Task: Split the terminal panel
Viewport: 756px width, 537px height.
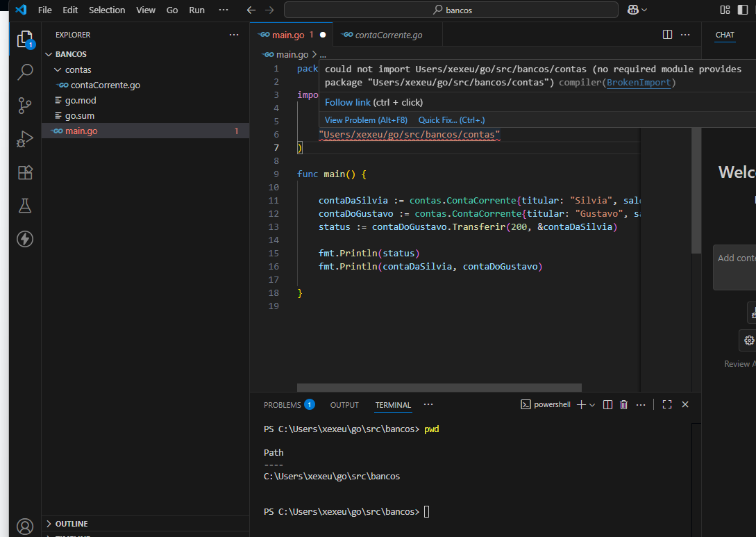Action: pyautogui.click(x=607, y=405)
